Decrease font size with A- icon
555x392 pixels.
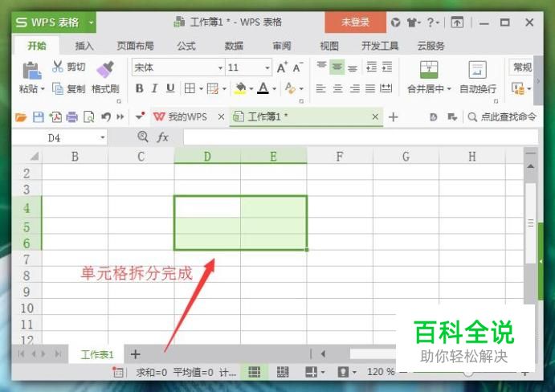(298, 67)
